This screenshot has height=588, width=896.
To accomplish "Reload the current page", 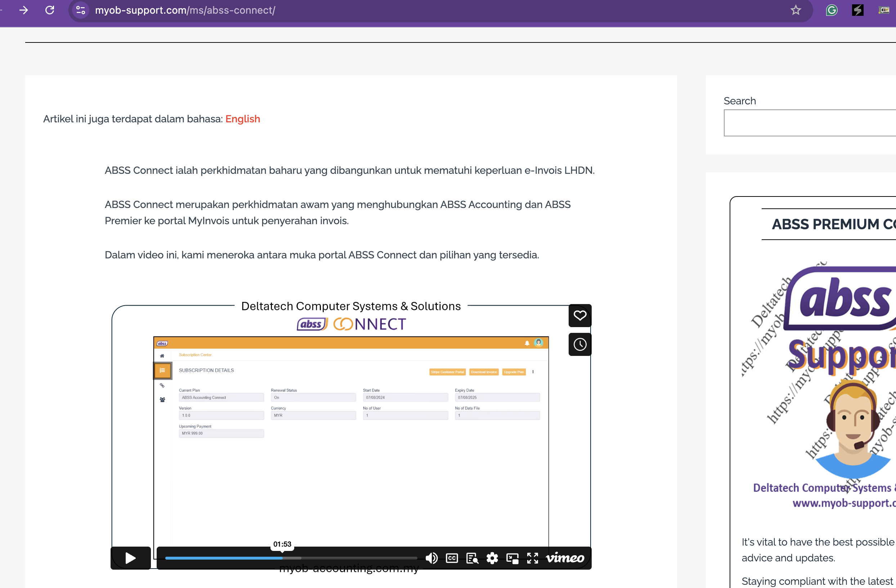I will click(x=50, y=10).
